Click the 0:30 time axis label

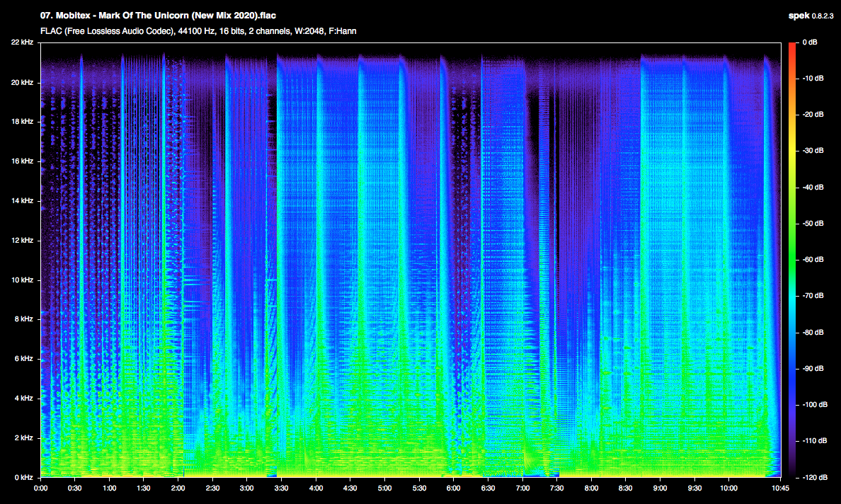pyautogui.click(x=75, y=488)
